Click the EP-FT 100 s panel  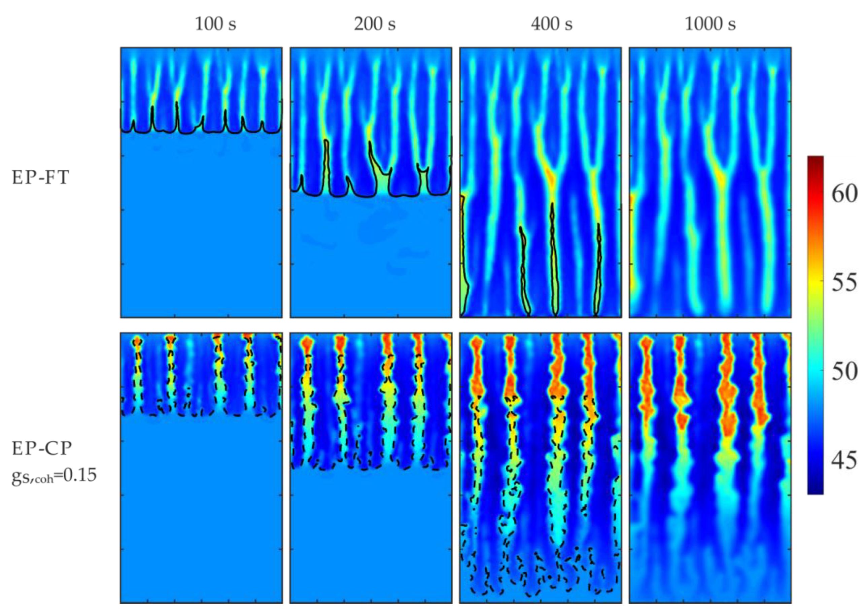pyautogui.click(x=201, y=182)
